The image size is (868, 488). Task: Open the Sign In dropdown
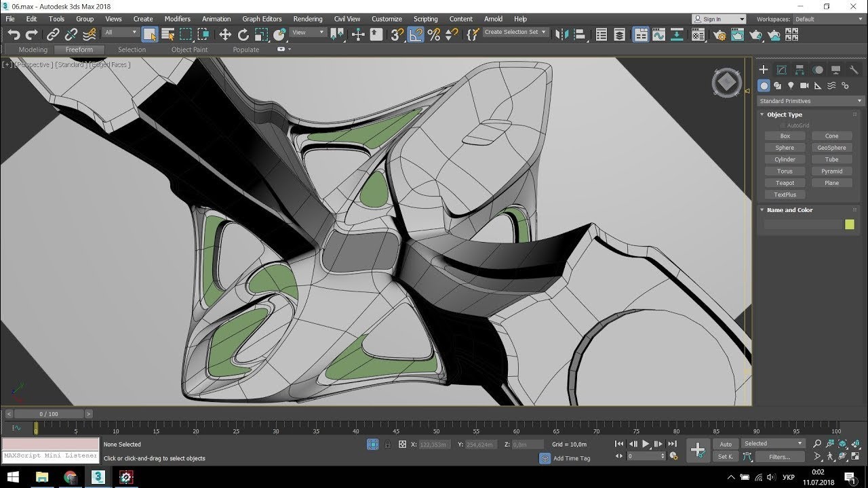(719, 19)
